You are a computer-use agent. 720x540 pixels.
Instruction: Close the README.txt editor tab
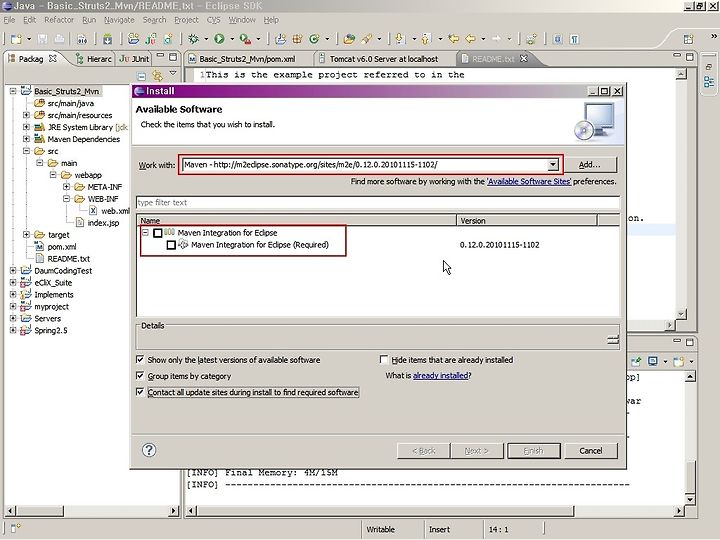523,58
